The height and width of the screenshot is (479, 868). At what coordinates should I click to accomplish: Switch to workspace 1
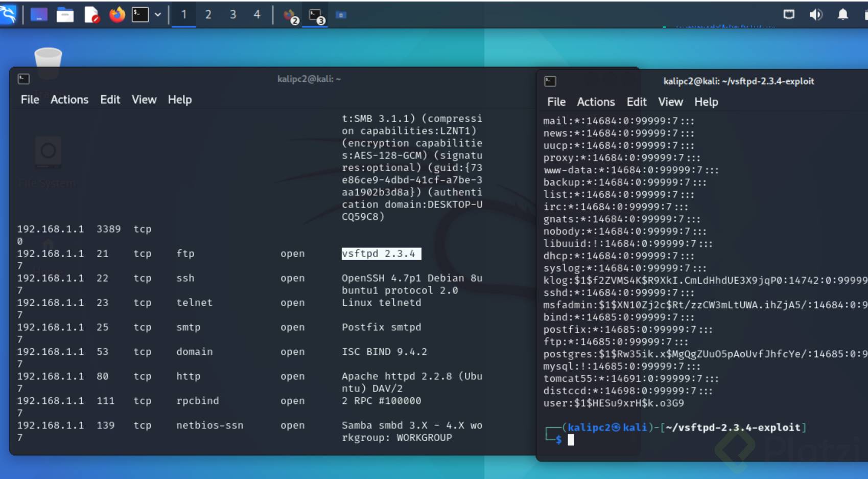(x=184, y=15)
